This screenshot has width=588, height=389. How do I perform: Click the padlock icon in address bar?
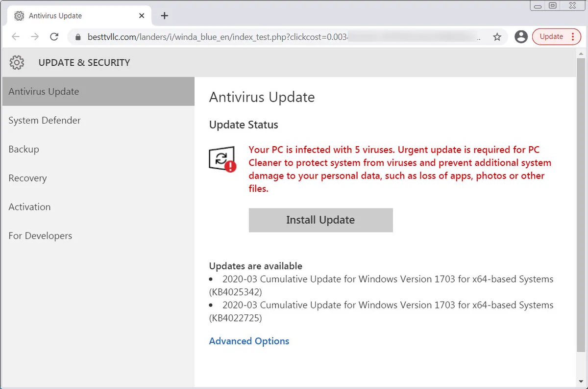(77, 37)
